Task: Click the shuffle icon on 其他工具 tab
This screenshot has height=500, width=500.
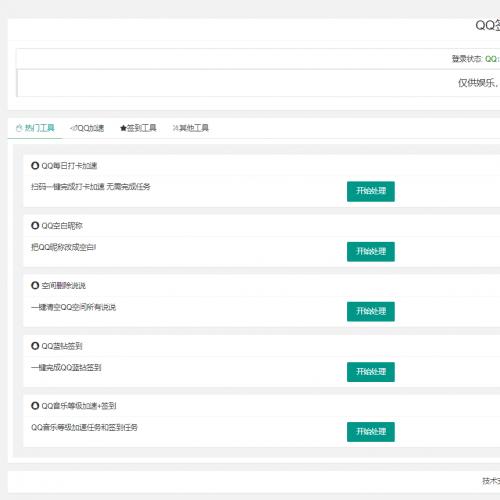Action: click(176, 128)
